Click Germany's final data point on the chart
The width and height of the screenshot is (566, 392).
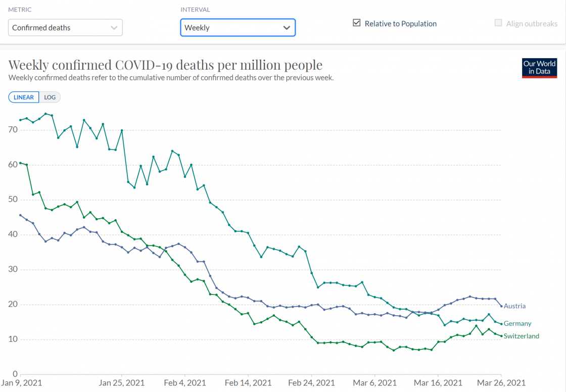(501, 324)
